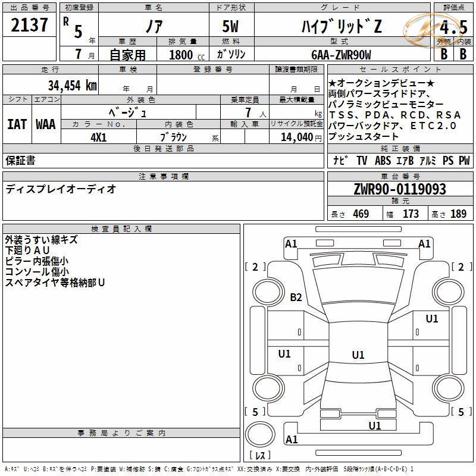476x476 pixels.
Task: Select the color number 4X1
Action: [x=98, y=137]
